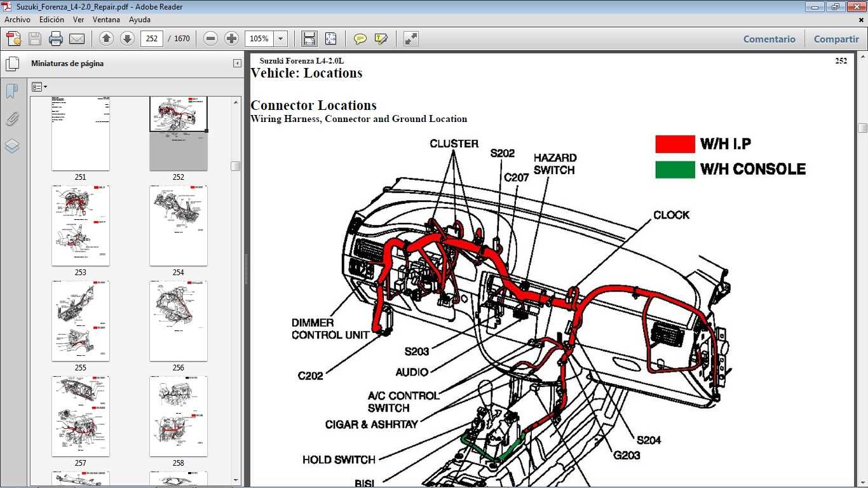Open the Edición menu
Viewport: 868px width, 488px height.
click(x=52, y=20)
